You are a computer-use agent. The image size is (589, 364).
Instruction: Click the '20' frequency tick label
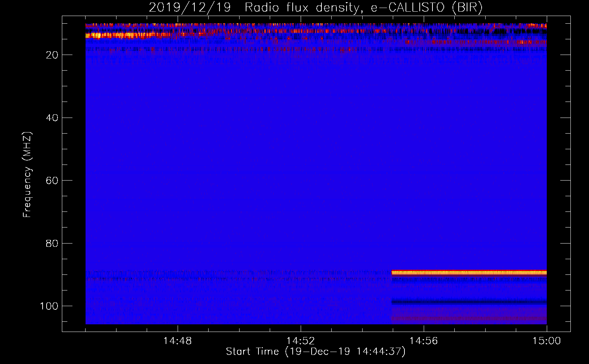[52, 55]
